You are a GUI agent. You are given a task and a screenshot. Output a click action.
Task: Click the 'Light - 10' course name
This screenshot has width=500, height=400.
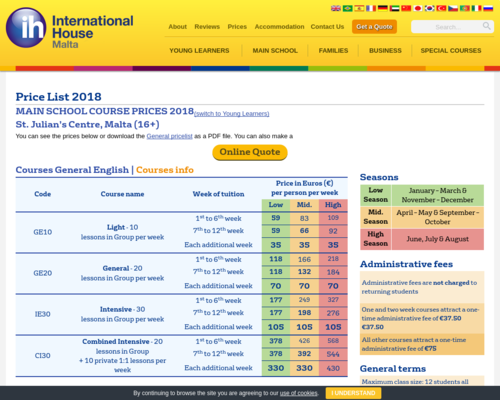click(122, 227)
